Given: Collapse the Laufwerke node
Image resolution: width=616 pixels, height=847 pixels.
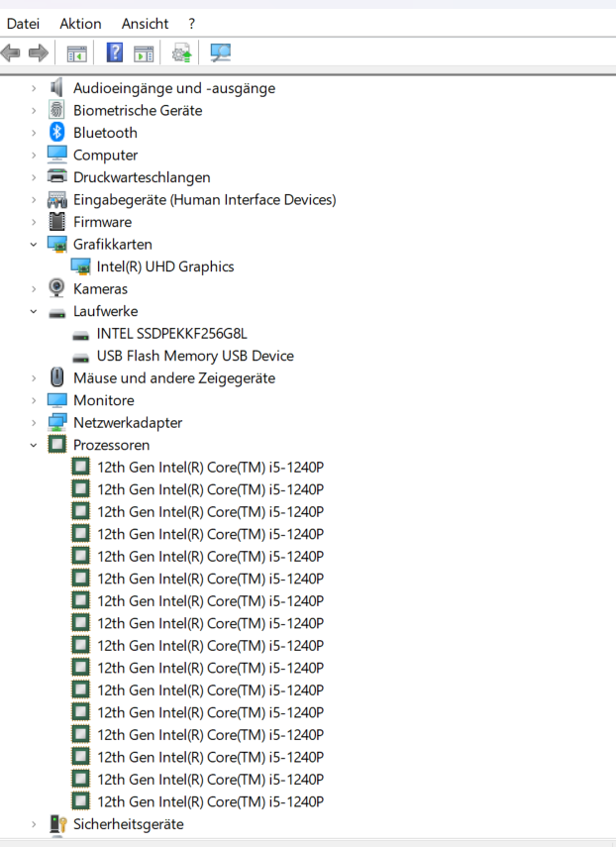Looking at the screenshot, I should pos(34,311).
